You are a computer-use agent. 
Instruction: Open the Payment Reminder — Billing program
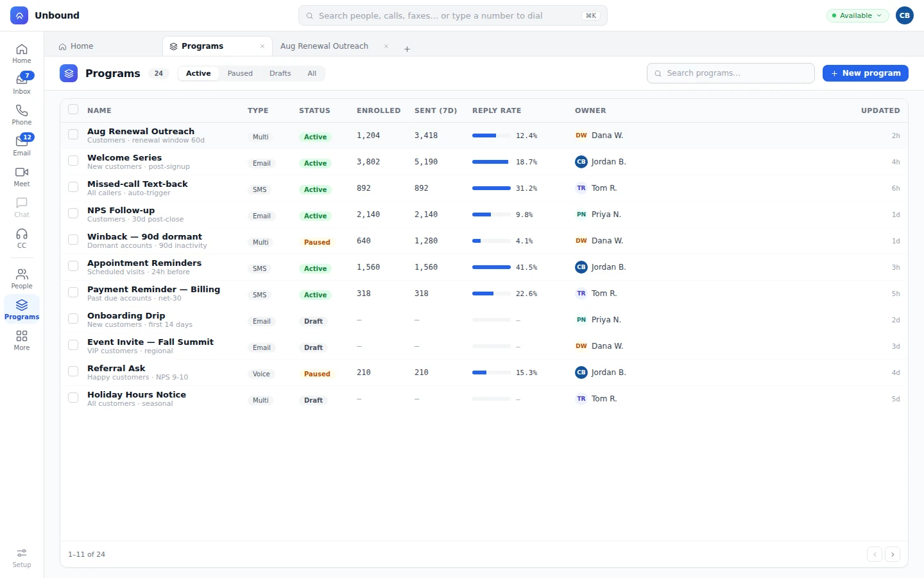(153, 289)
